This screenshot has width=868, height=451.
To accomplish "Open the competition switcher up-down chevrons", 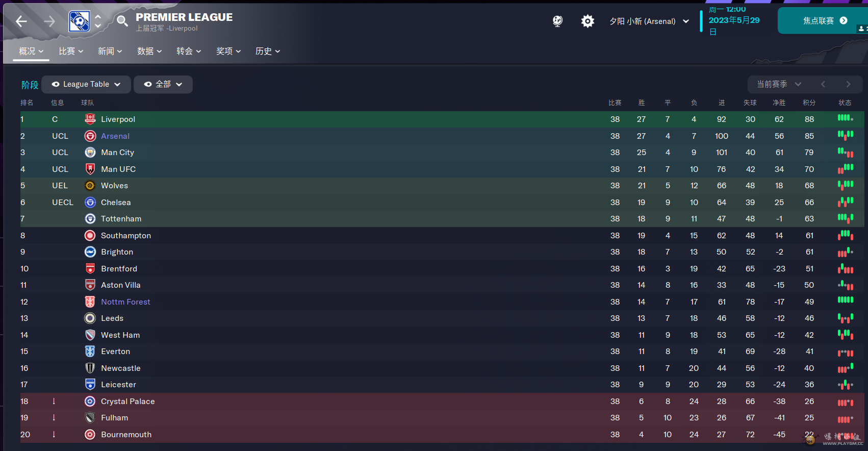I will 98,21.
